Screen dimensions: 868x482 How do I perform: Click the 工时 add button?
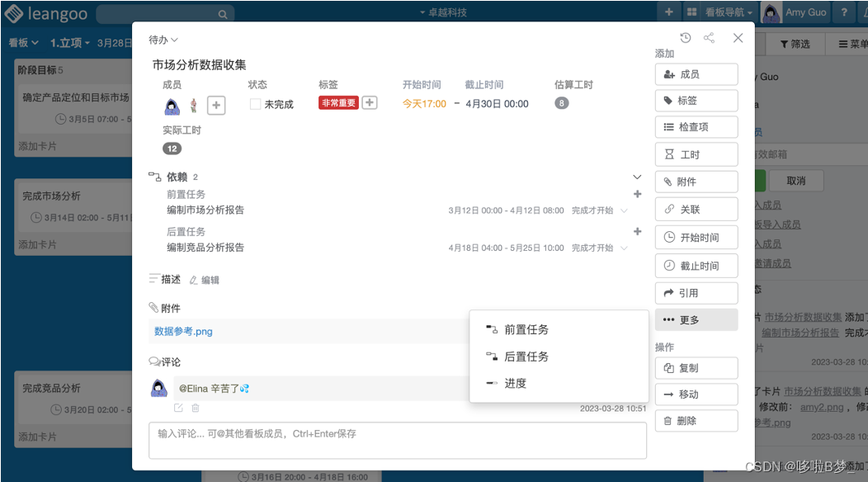(696, 154)
